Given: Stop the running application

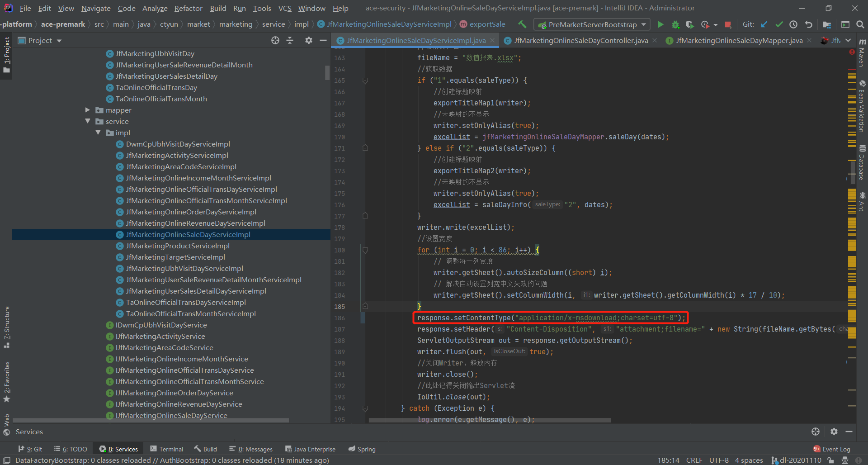Looking at the screenshot, I should tap(728, 24).
